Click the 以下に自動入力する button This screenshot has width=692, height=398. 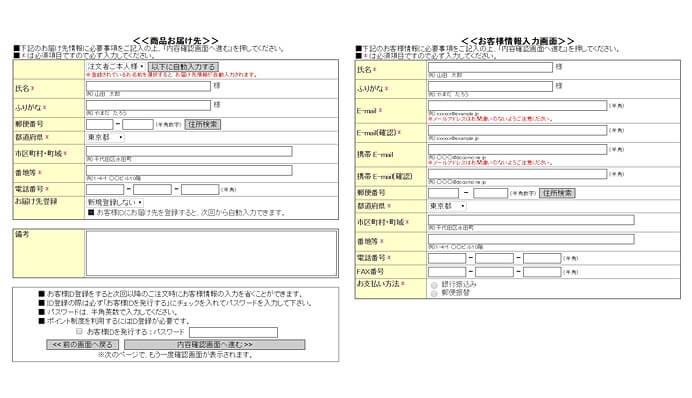coord(184,67)
